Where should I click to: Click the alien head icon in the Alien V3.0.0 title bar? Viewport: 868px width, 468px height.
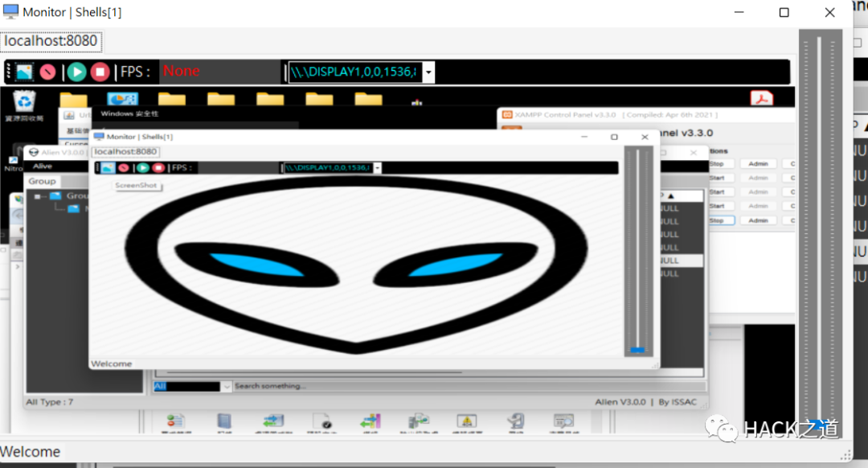tap(34, 152)
